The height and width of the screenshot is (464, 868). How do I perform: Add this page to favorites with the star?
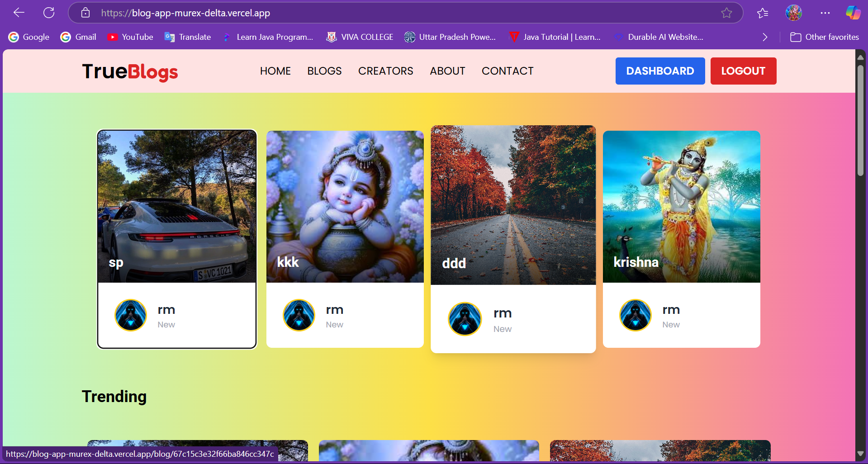(x=726, y=13)
